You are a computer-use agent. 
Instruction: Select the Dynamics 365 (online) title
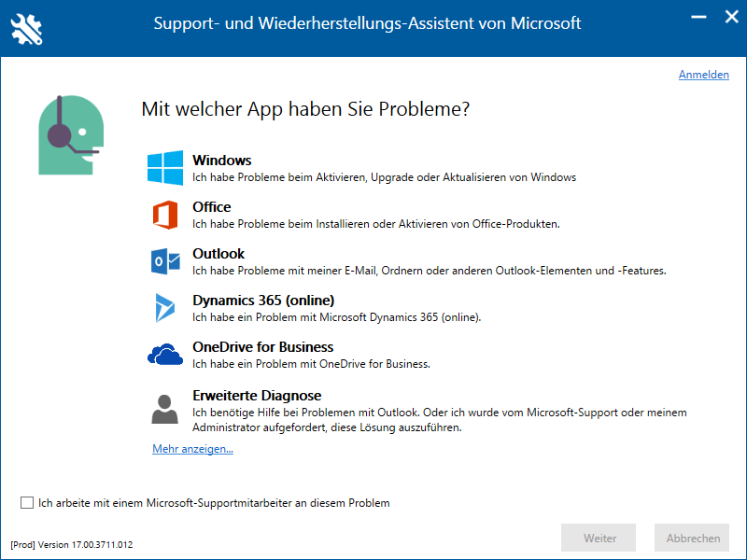pos(263,301)
